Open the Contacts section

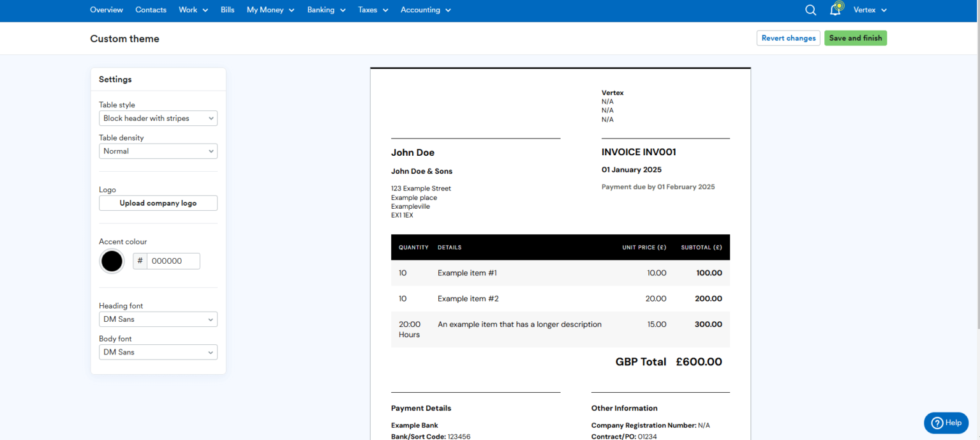[x=151, y=10]
